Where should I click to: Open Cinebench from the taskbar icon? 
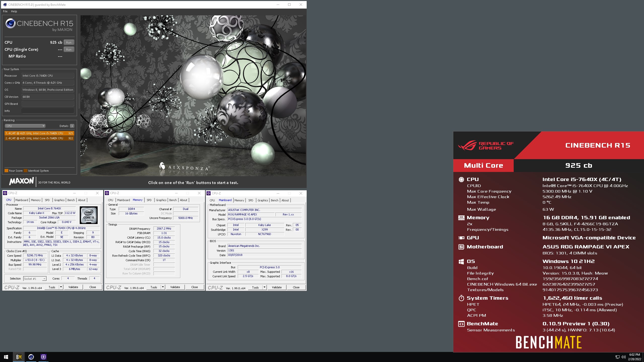point(31,357)
